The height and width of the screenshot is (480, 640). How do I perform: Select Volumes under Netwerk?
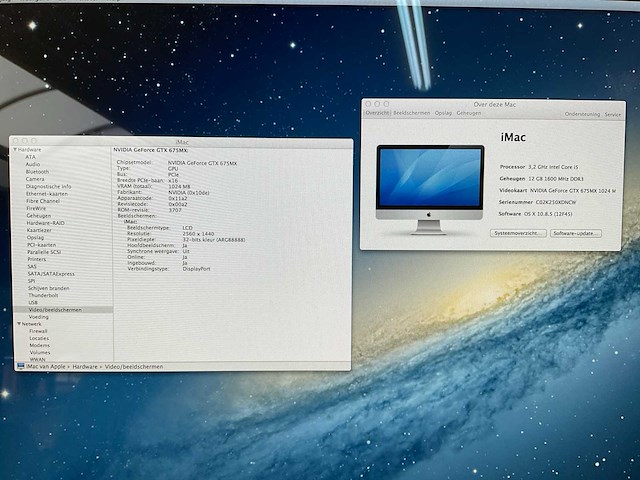click(40, 352)
